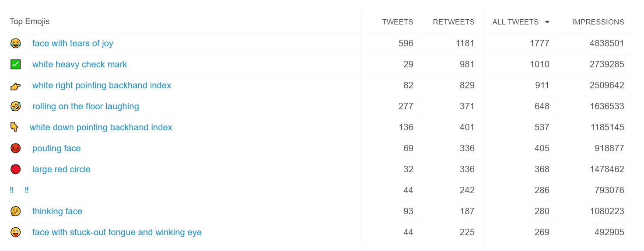Sort table by the IMPRESSIONS column
The image size is (644, 251).
coord(598,22)
